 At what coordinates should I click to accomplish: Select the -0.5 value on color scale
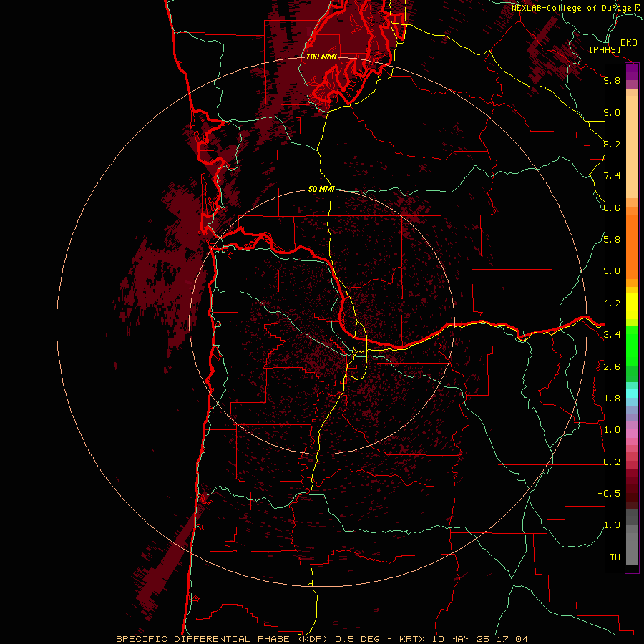[x=609, y=494]
